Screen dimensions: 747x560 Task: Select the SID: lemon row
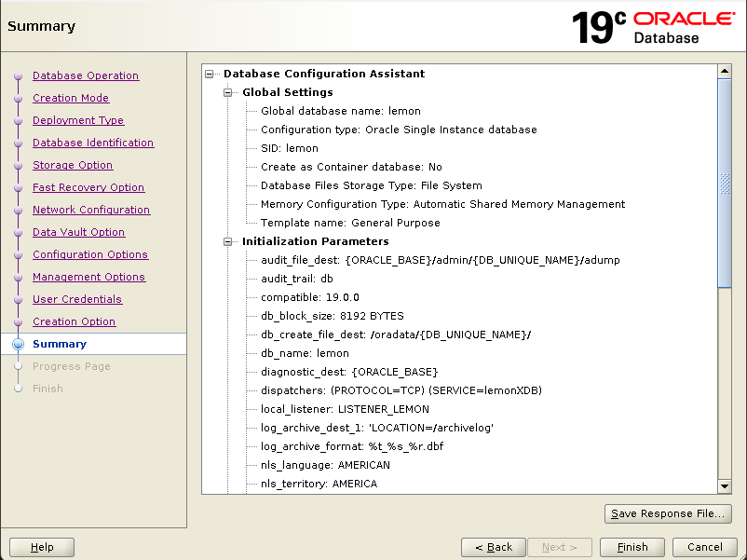coord(290,148)
